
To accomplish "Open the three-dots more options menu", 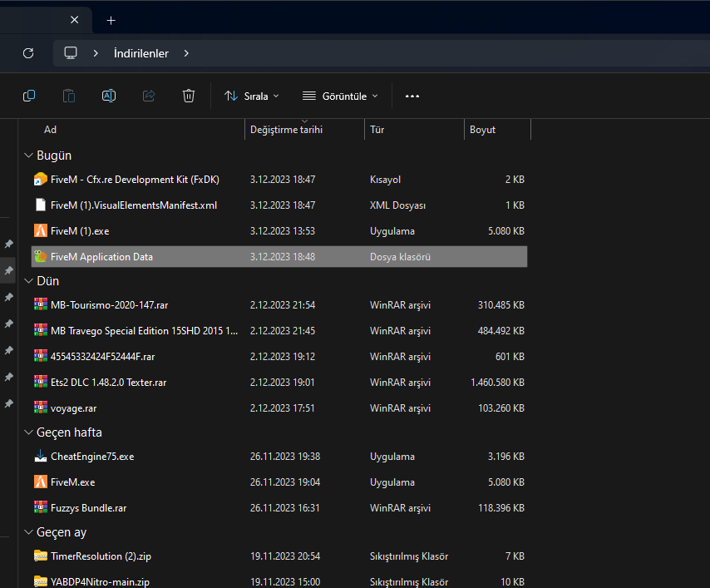I will tap(412, 96).
